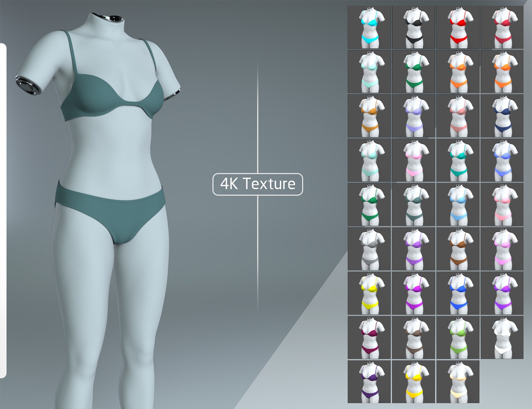Pick the periwinkle blue bikini thumbnail
This screenshot has height=409, width=532.
pos(502,160)
